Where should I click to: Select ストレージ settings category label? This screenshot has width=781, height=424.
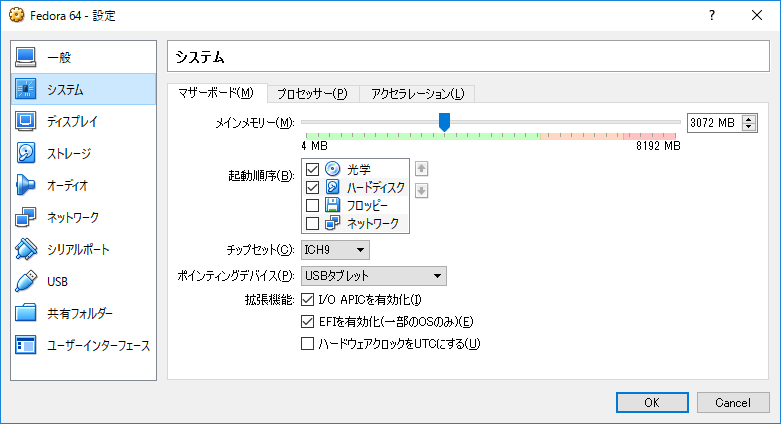coord(69,153)
